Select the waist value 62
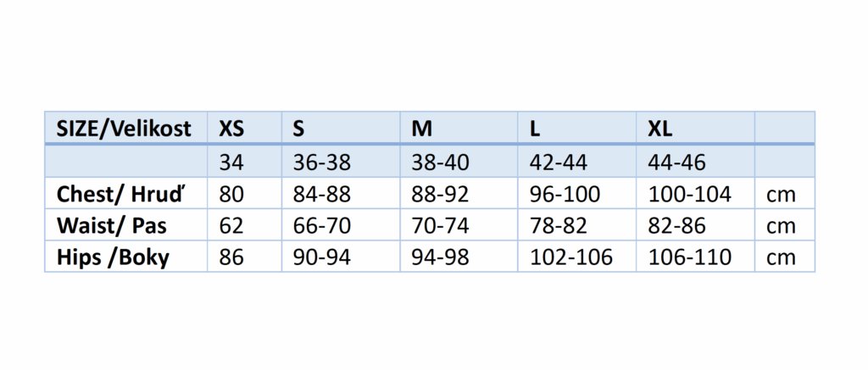Screen dimensions: 868x370 (231, 225)
